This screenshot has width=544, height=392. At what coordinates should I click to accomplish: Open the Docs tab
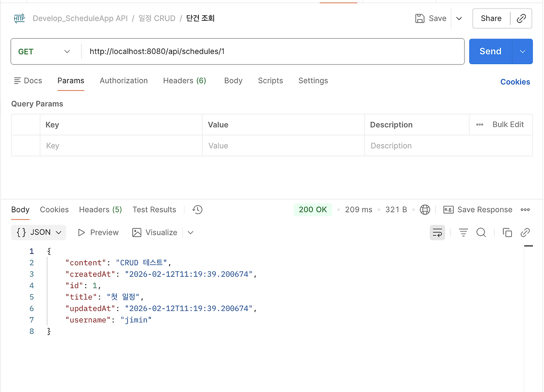(28, 81)
